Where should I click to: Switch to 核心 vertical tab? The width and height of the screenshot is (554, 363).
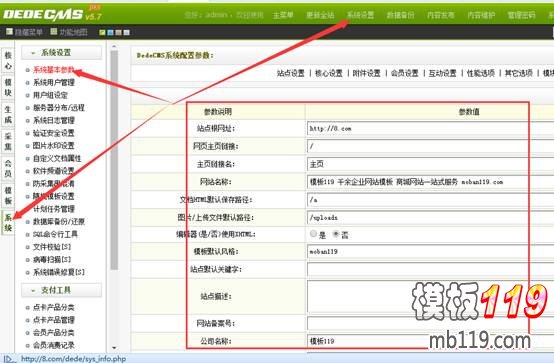8,60
